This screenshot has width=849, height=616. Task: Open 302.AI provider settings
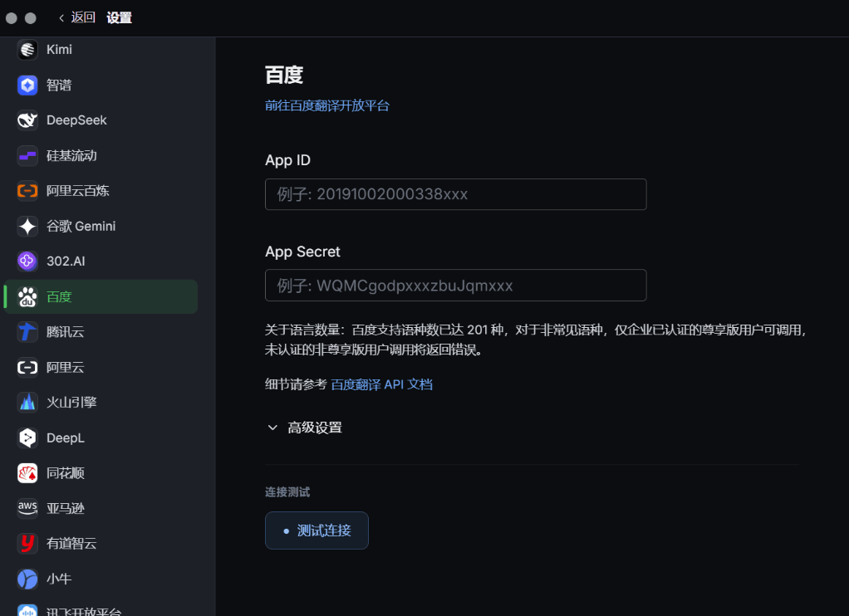click(101, 262)
